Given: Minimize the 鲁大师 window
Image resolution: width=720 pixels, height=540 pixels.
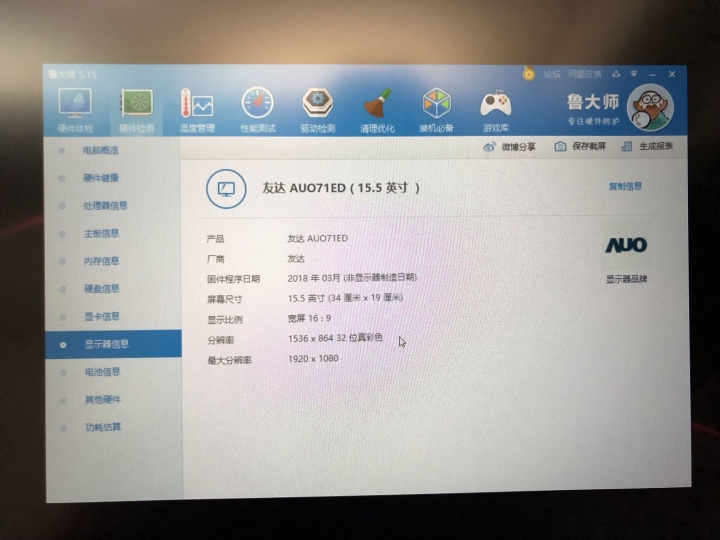Looking at the screenshot, I should pos(653,74).
